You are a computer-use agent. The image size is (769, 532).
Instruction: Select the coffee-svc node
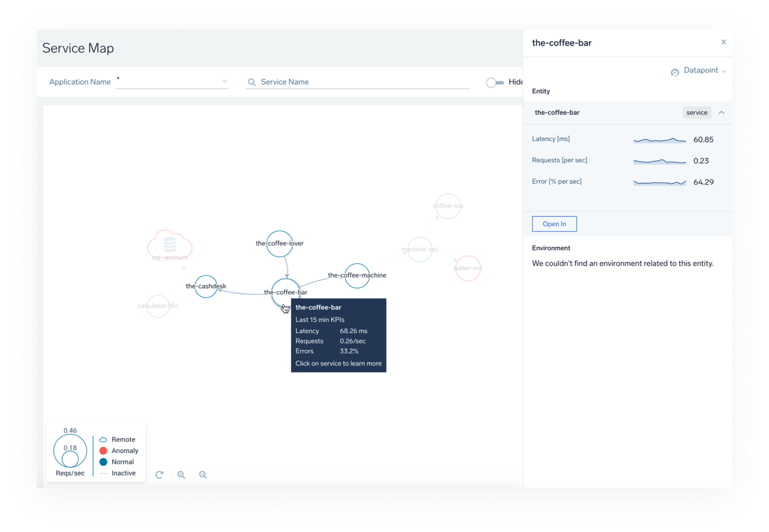[x=448, y=206]
